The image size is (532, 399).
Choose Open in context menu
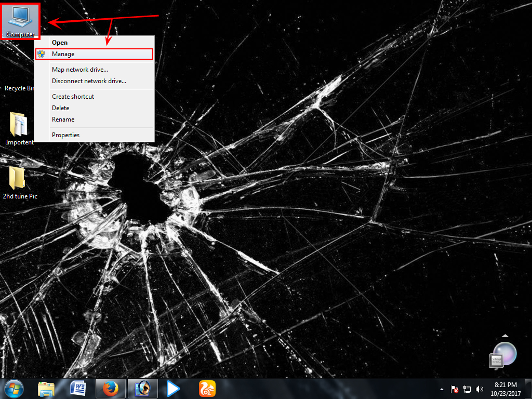click(95, 43)
